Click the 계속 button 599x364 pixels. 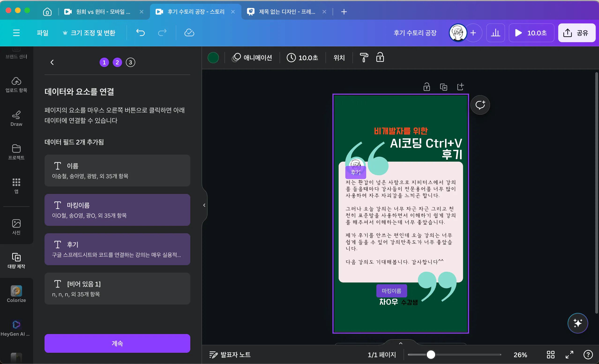pos(117,343)
